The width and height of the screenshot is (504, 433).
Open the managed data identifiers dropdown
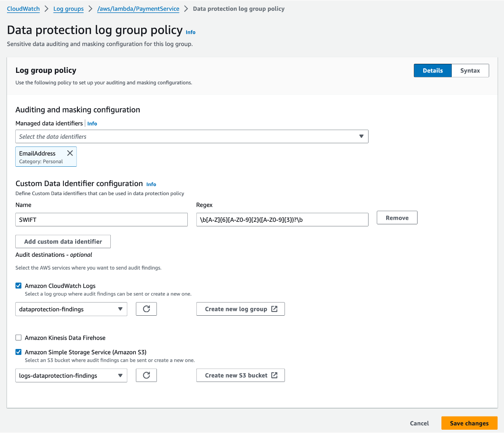[361, 136]
